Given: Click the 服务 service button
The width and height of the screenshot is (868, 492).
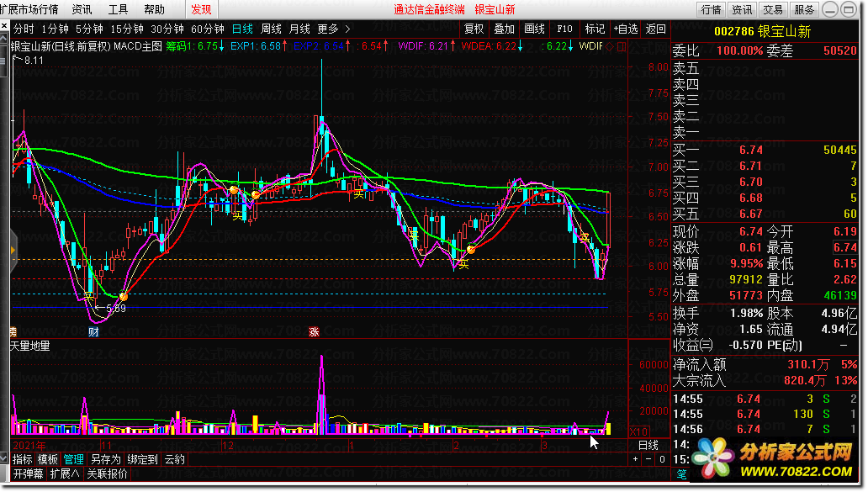Looking at the screenshot, I should click(x=804, y=9).
